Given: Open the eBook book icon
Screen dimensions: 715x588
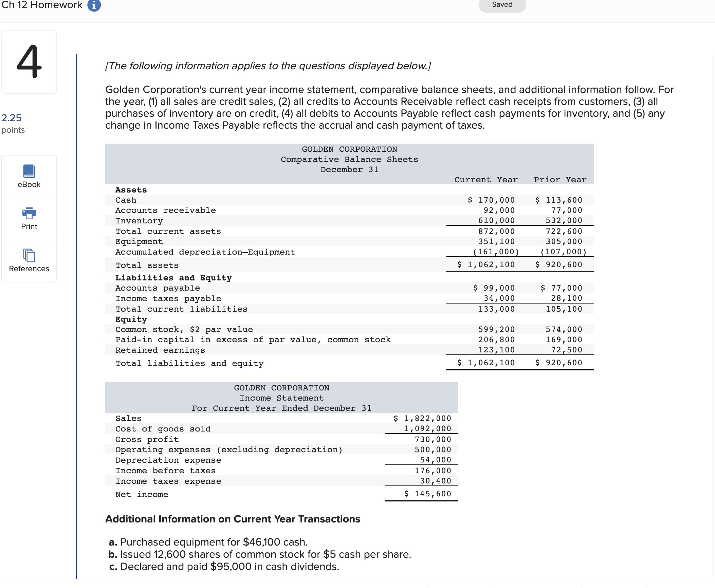Looking at the screenshot, I should pyautogui.click(x=29, y=171).
